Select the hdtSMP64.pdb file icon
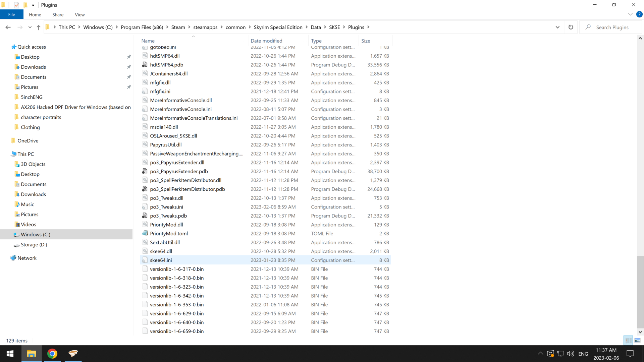The image size is (644, 362). pyautogui.click(x=145, y=64)
